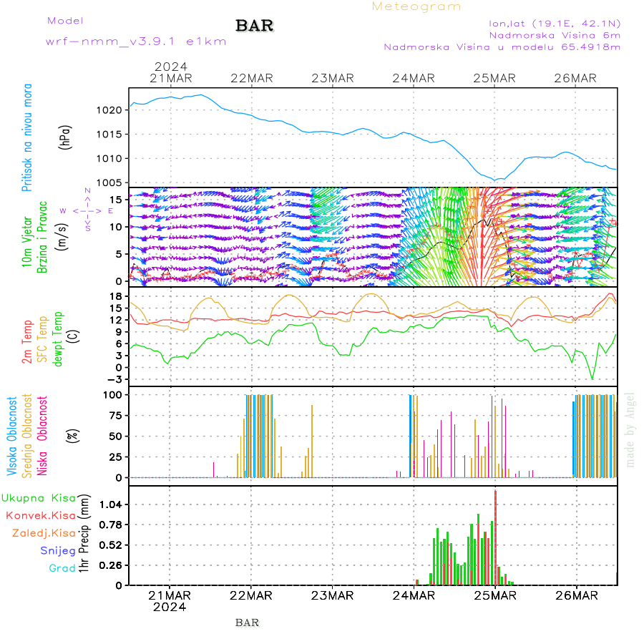Click "26MAR" on the top date axis
This screenshot has width=644, height=644.
click(575, 78)
